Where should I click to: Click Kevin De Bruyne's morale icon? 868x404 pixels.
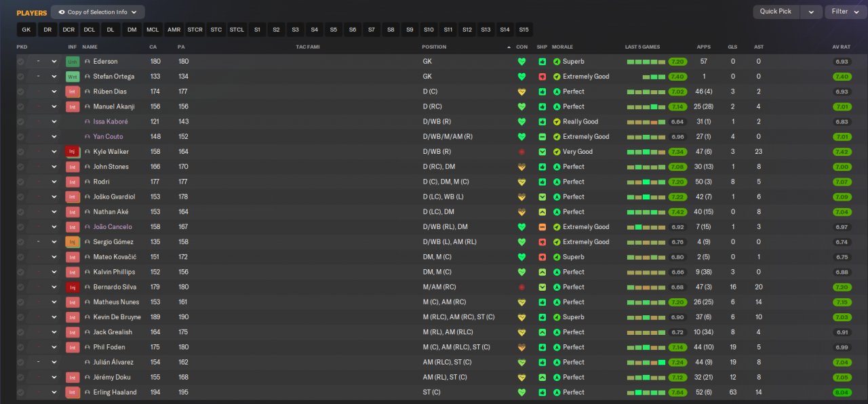coord(557,317)
